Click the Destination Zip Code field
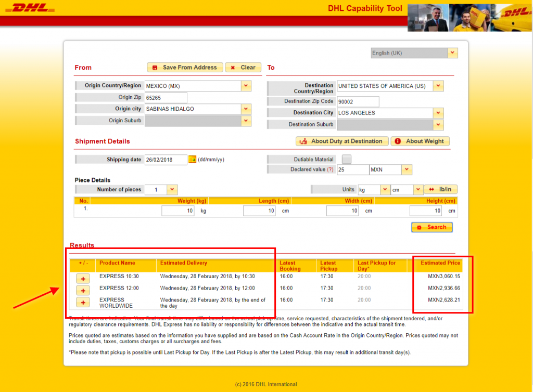The image size is (533, 392). point(358,101)
